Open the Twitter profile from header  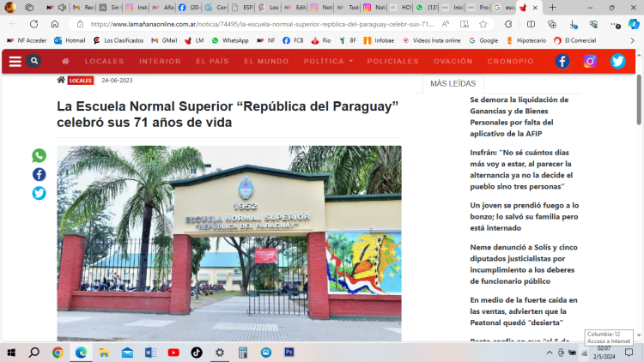point(617,62)
